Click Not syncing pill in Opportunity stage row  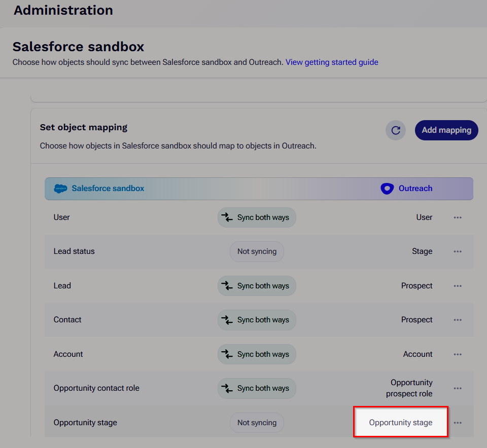click(257, 423)
